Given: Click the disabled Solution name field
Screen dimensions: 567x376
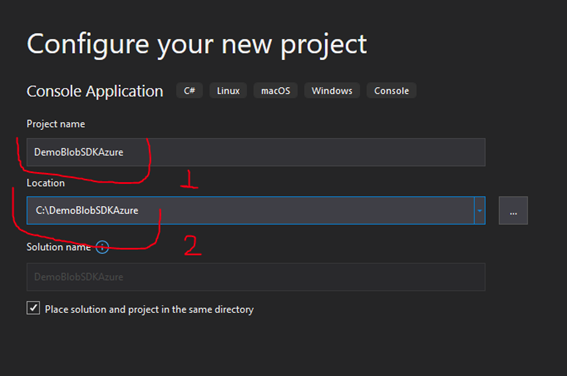Looking at the screenshot, I should tap(256, 277).
